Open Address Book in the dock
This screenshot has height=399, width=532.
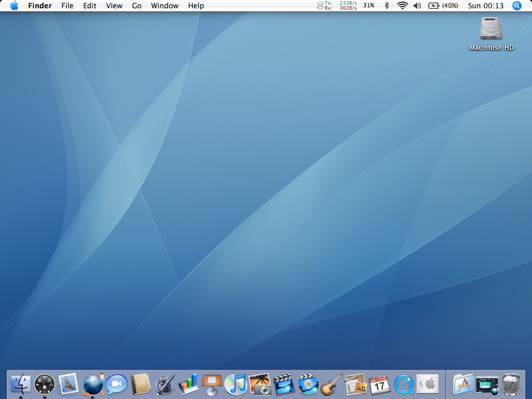140,384
